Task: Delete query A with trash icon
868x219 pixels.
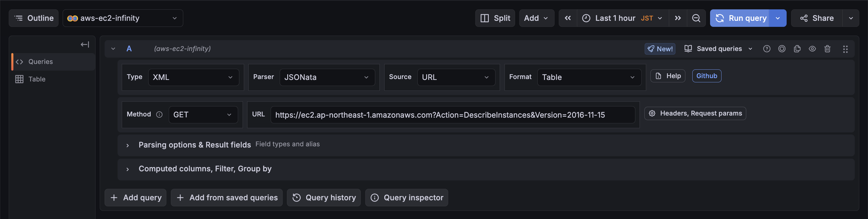Action: tap(827, 49)
